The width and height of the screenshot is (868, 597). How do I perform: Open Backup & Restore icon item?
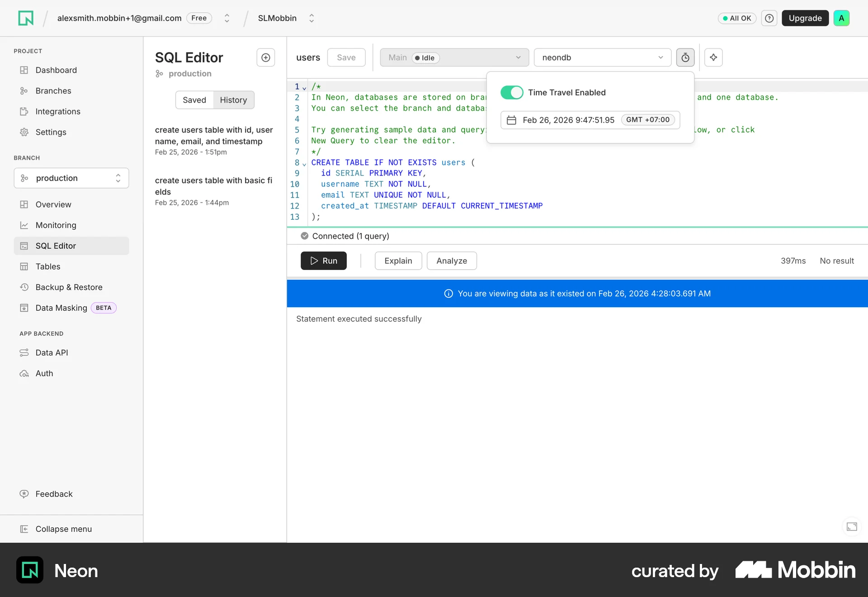(24, 287)
